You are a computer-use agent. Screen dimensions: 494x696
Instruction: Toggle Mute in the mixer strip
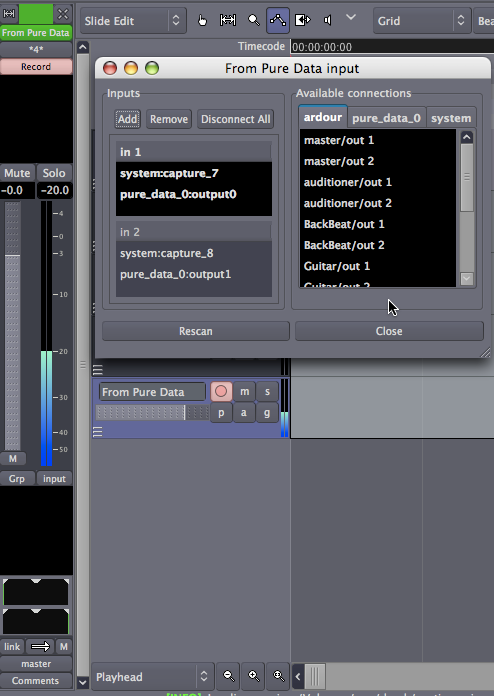click(x=17, y=173)
